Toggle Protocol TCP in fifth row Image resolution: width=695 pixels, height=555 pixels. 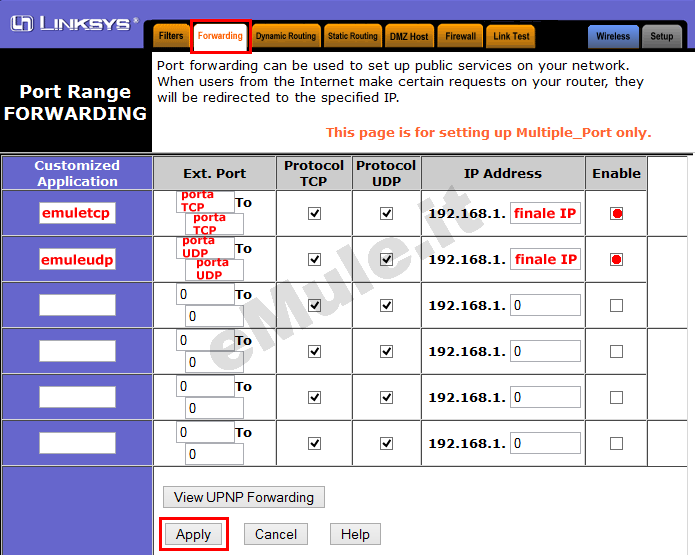click(x=314, y=398)
